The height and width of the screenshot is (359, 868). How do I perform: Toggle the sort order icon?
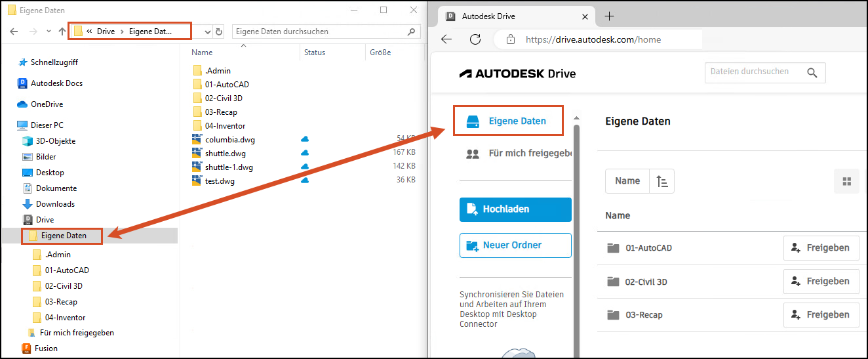coord(662,181)
